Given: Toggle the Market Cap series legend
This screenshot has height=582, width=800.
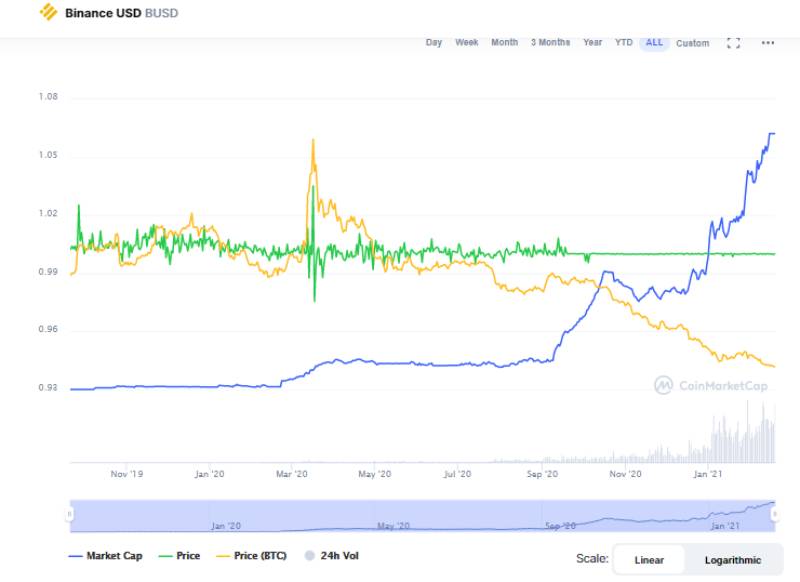Looking at the screenshot, I should click(x=105, y=556).
